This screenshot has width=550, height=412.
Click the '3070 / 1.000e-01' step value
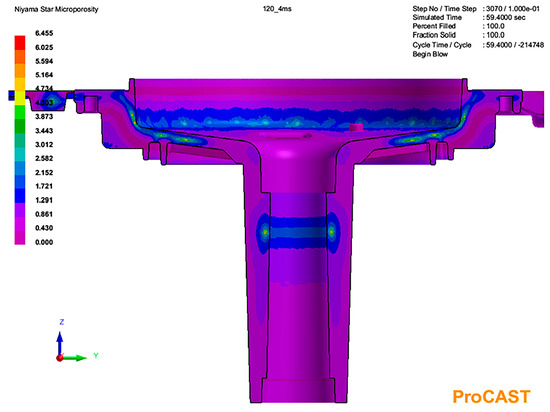[x=512, y=9]
